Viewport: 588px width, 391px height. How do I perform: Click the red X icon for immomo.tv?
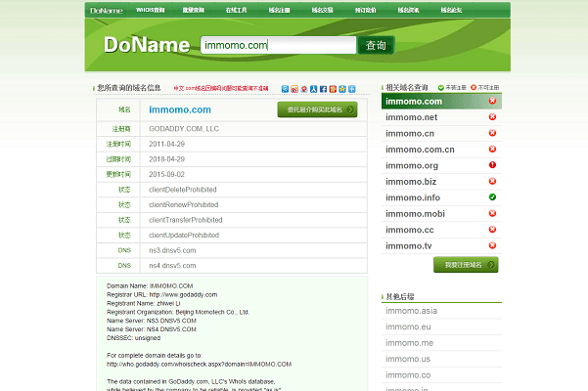[492, 245]
